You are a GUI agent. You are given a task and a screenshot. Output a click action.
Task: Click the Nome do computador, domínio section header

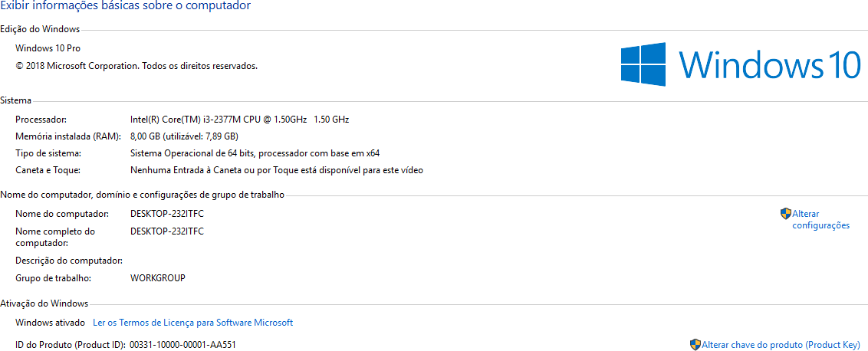[143, 195]
